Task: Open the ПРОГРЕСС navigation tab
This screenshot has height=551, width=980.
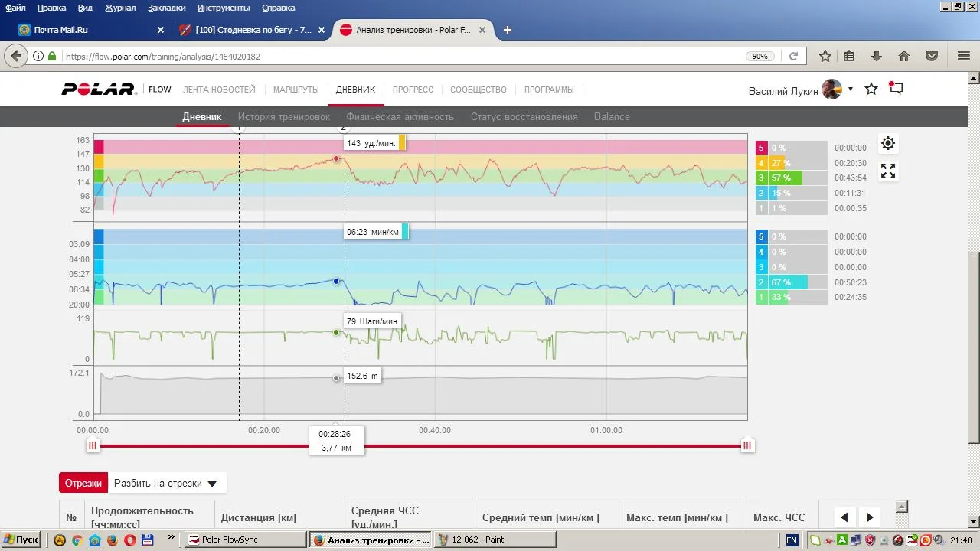Action: [x=413, y=90]
